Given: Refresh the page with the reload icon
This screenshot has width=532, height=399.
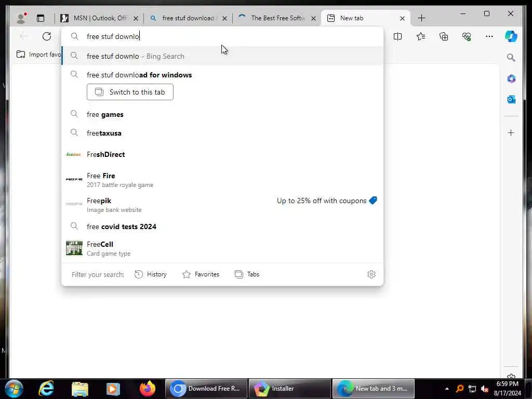Looking at the screenshot, I should pyautogui.click(x=46, y=36).
